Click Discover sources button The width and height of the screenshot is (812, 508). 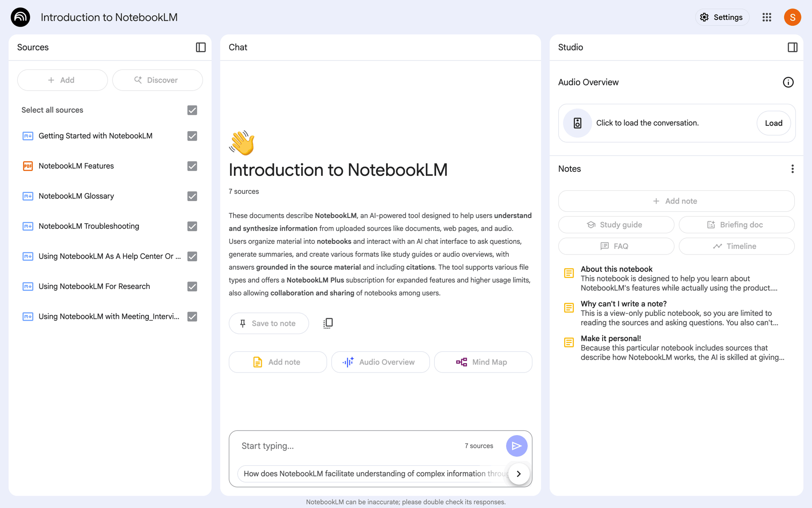point(157,80)
